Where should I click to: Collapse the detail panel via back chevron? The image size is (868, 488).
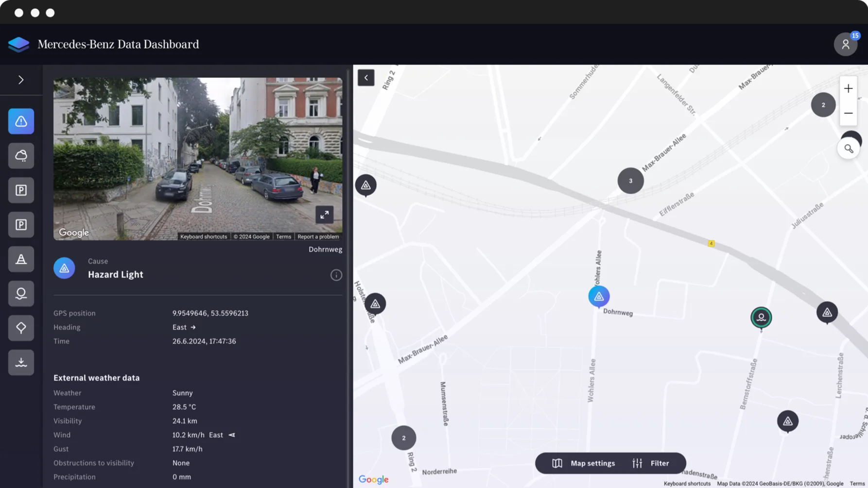coord(366,78)
